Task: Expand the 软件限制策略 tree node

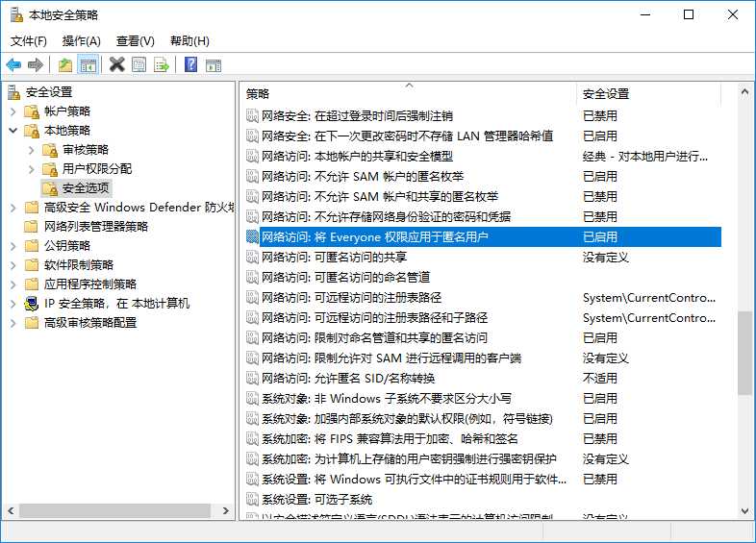Action: click(x=13, y=265)
